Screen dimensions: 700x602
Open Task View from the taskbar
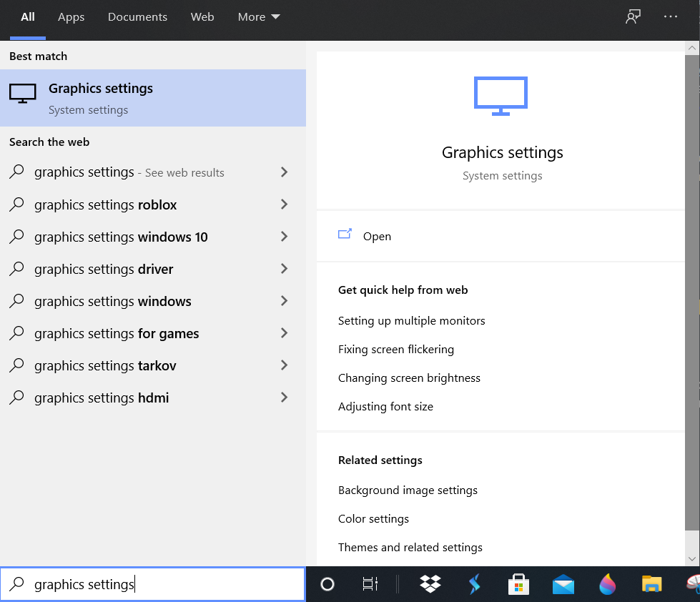(370, 584)
